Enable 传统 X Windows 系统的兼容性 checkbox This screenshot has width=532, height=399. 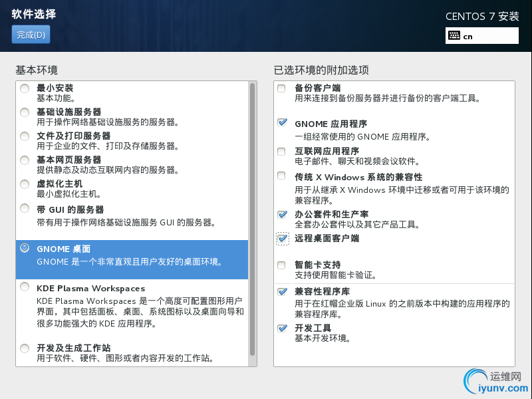point(281,176)
